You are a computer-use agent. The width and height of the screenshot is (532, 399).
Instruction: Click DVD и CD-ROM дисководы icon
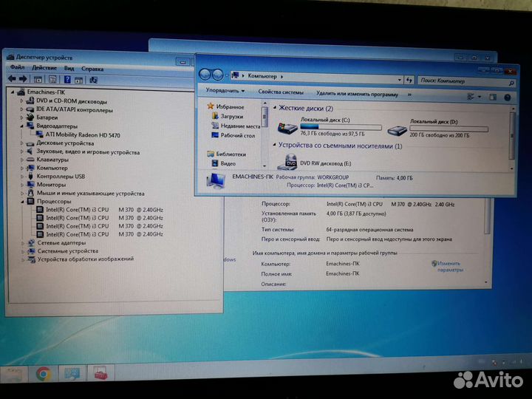tap(30, 100)
